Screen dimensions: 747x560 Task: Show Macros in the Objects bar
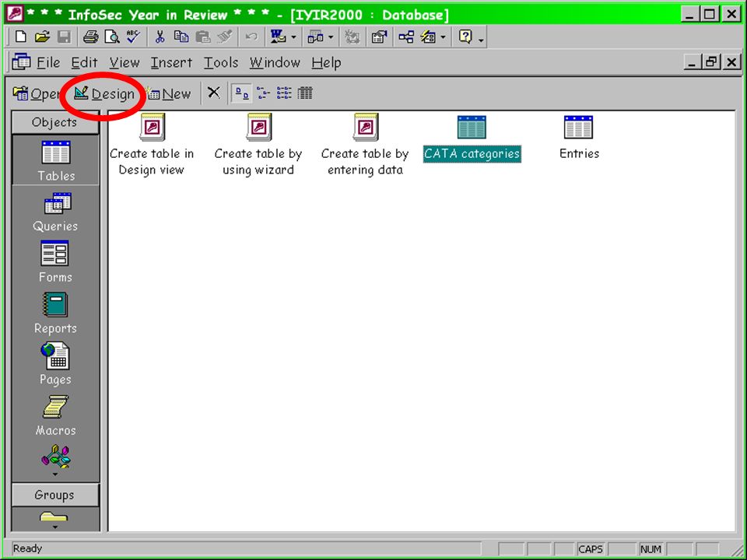pos(56,415)
